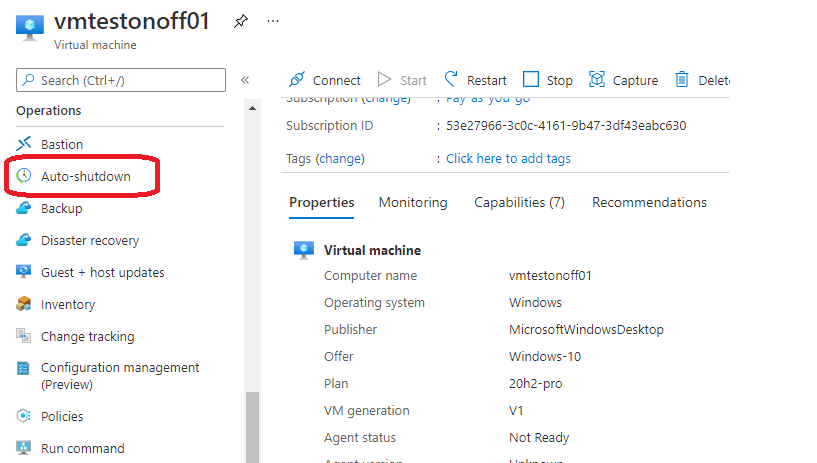Click the sidebar vertical scrollbar

click(x=252, y=425)
